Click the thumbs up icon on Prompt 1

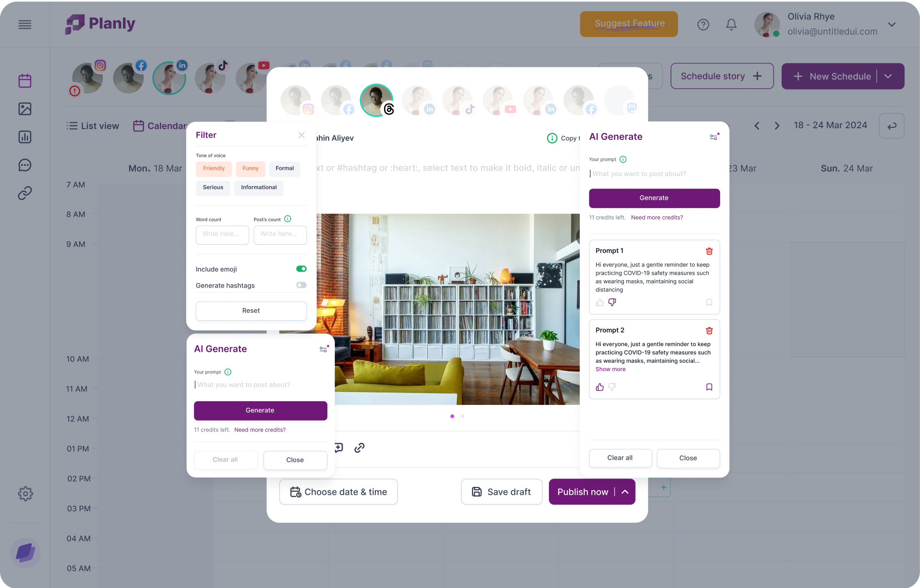(x=599, y=303)
